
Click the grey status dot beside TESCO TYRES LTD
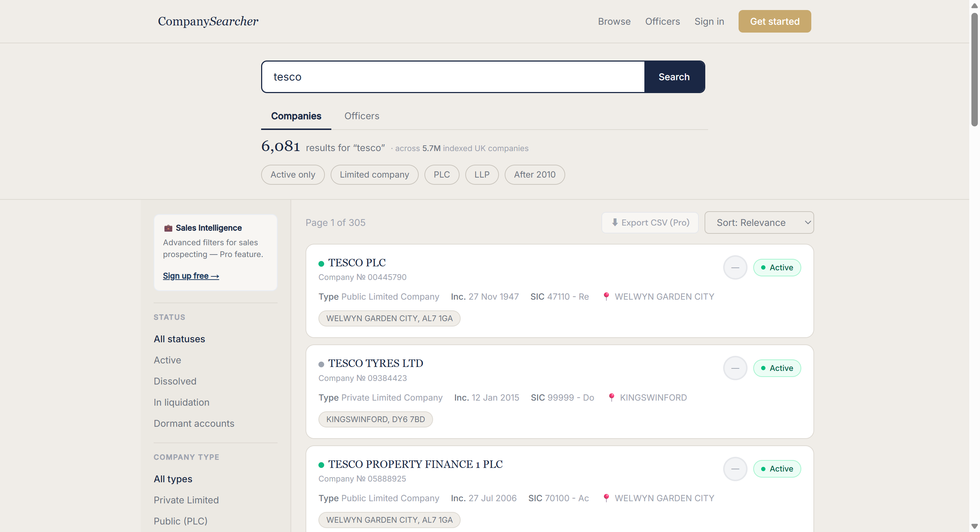(321, 364)
